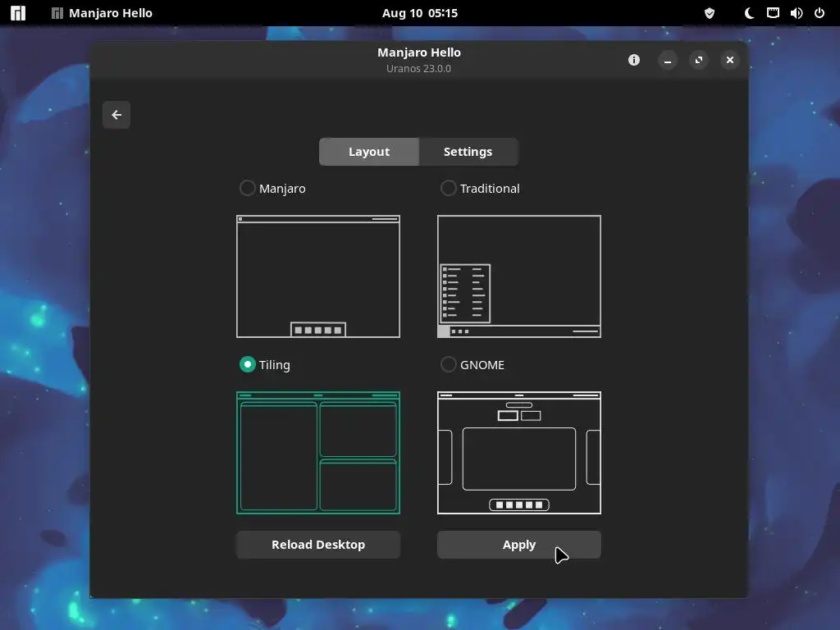Pick the Tiling layout preview thumbnail
Viewport: 840px width, 630px height.
tap(318, 453)
